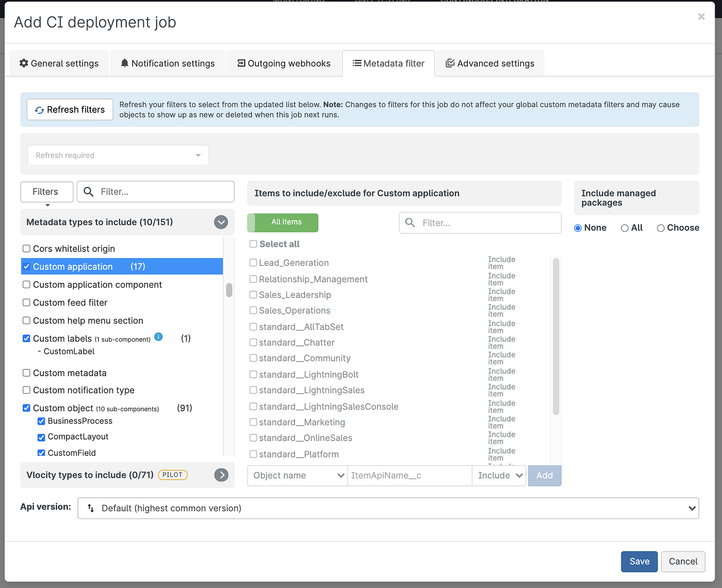Save the CI deployment job
The height and width of the screenshot is (588, 722).
point(639,561)
